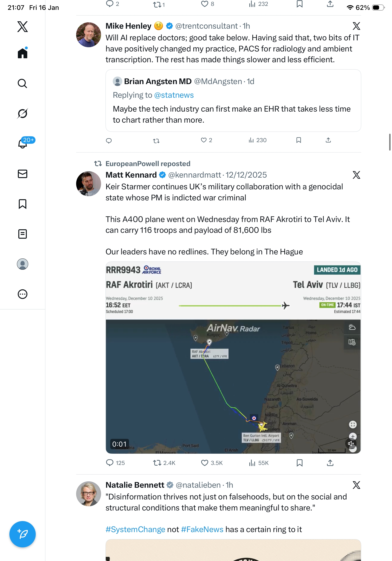Tap the compose new post button

pyautogui.click(x=23, y=534)
